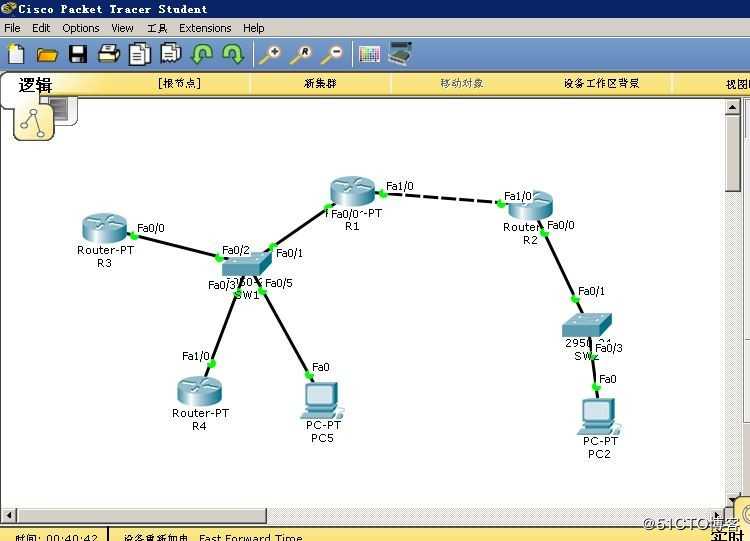Image resolution: width=750 pixels, height=541 pixels.
Task: Click the Fa0/0 label next to R3
Action: pyautogui.click(x=151, y=228)
